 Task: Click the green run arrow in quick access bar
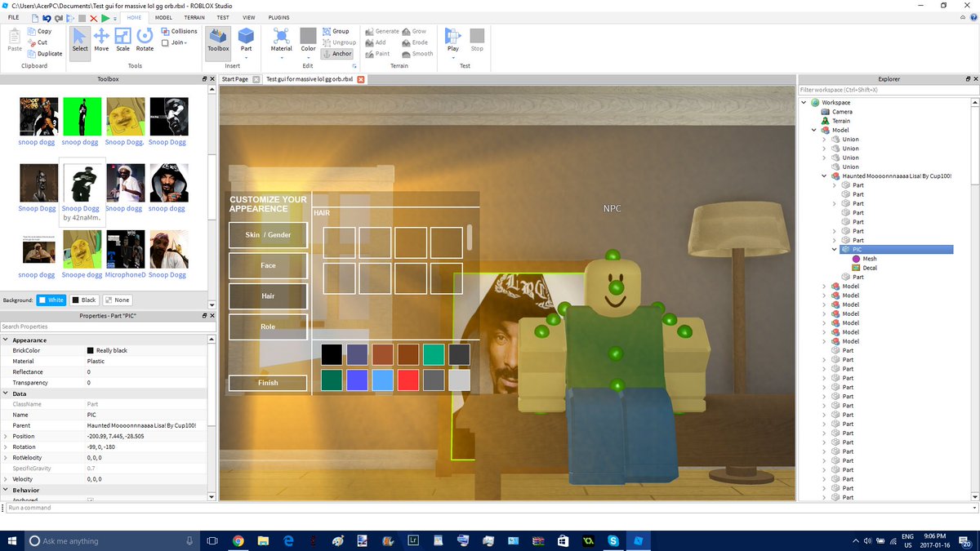(105, 17)
